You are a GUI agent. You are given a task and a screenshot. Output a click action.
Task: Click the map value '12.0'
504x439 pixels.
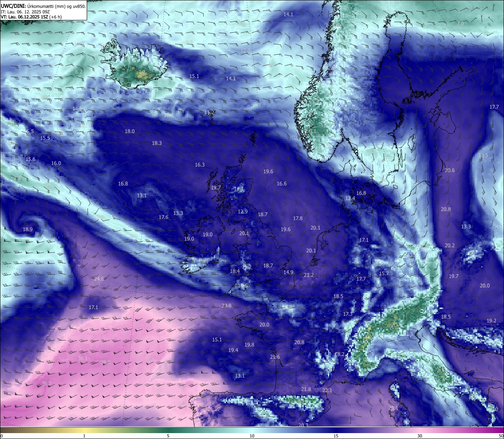click(x=245, y=51)
